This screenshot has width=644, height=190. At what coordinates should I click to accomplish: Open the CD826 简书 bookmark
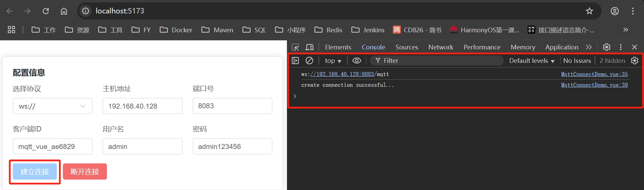pos(417,30)
